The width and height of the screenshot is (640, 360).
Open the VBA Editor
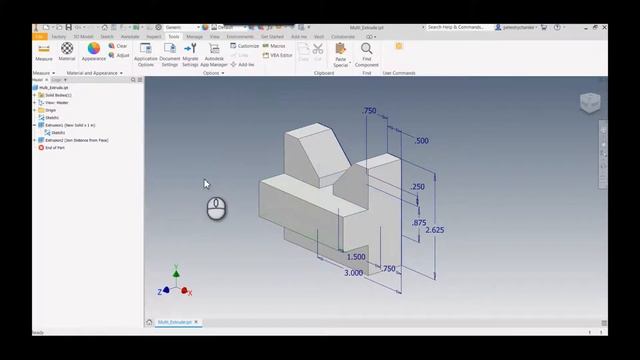coord(278,55)
